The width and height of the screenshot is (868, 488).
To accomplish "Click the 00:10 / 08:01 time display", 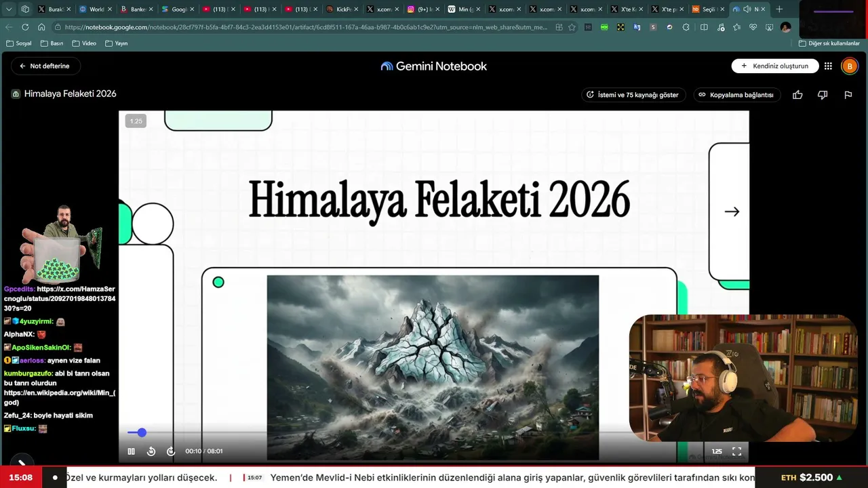I will click(204, 451).
